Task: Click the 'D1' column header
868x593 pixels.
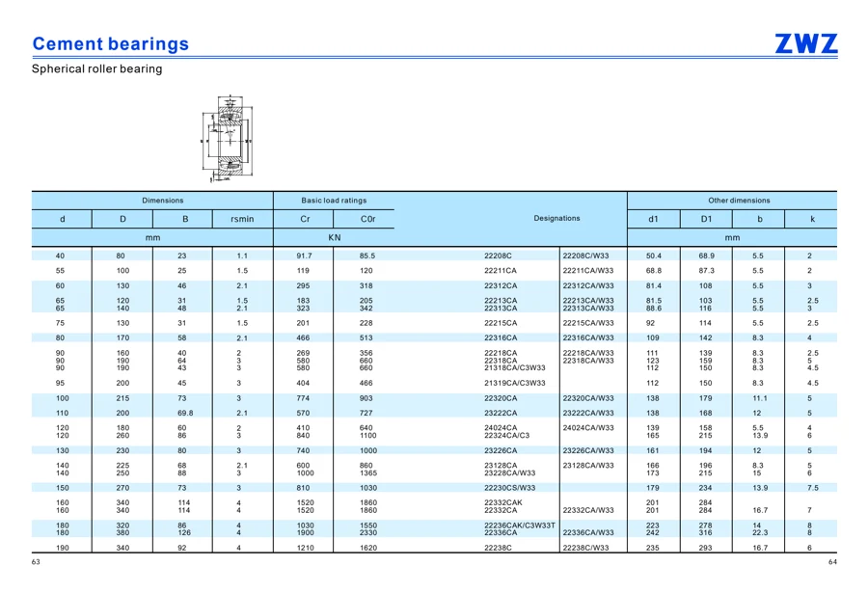Action: (x=706, y=219)
